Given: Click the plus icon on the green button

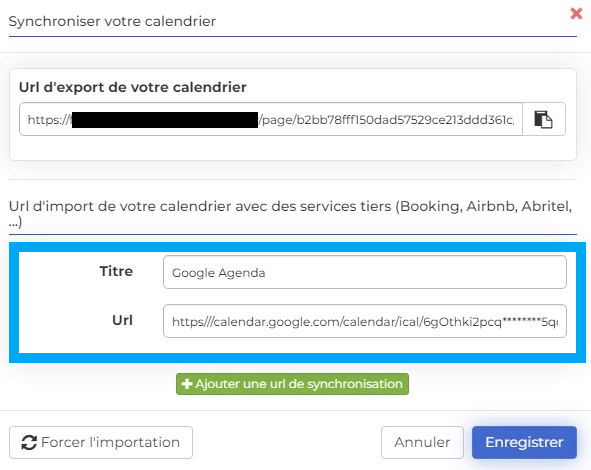Looking at the screenshot, I should click(x=187, y=384).
